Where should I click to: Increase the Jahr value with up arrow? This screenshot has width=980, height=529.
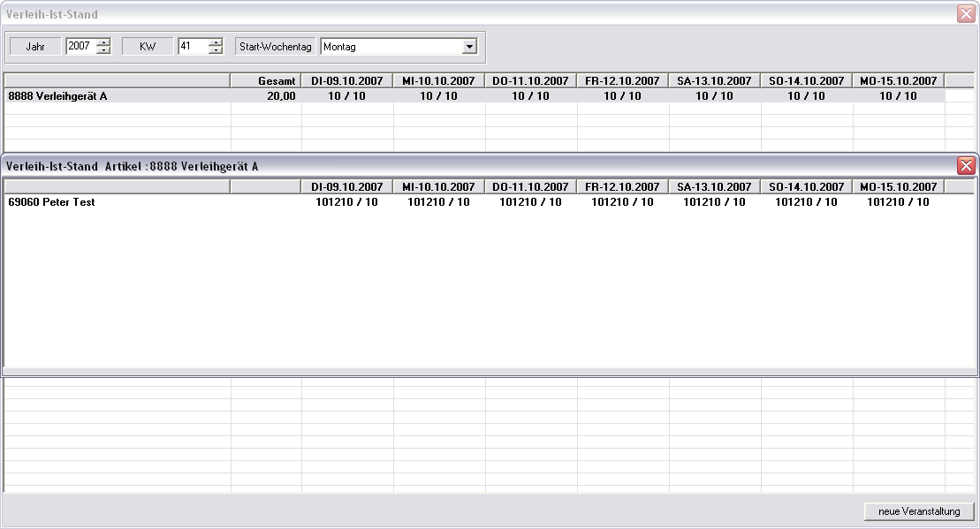click(x=103, y=42)
